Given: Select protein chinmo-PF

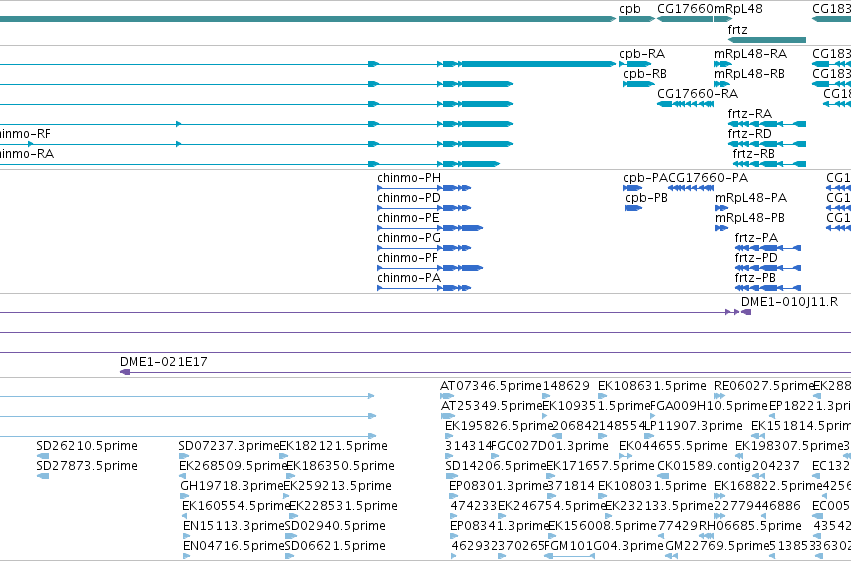Looking at the screenshot, I should coord(430,268).
